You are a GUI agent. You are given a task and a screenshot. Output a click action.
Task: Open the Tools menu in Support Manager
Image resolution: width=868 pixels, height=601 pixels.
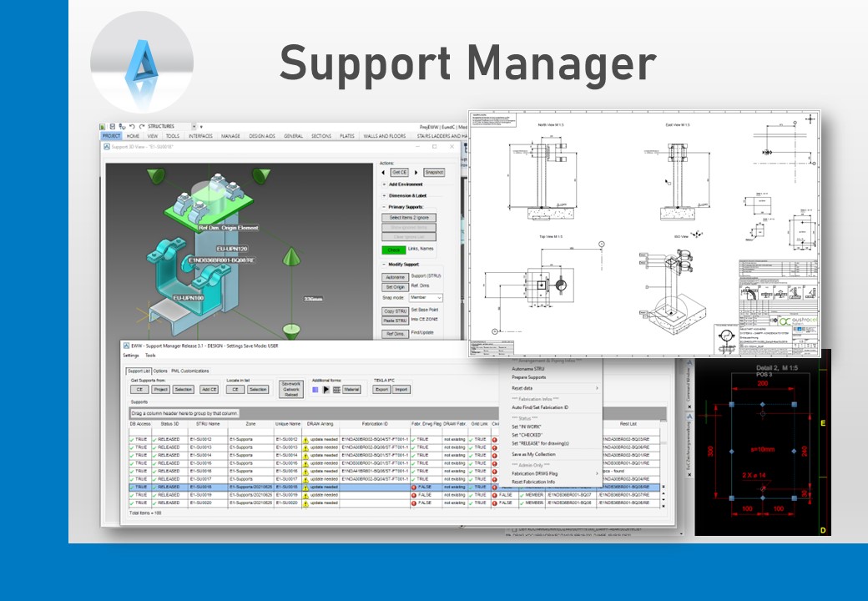click(150, 355)
